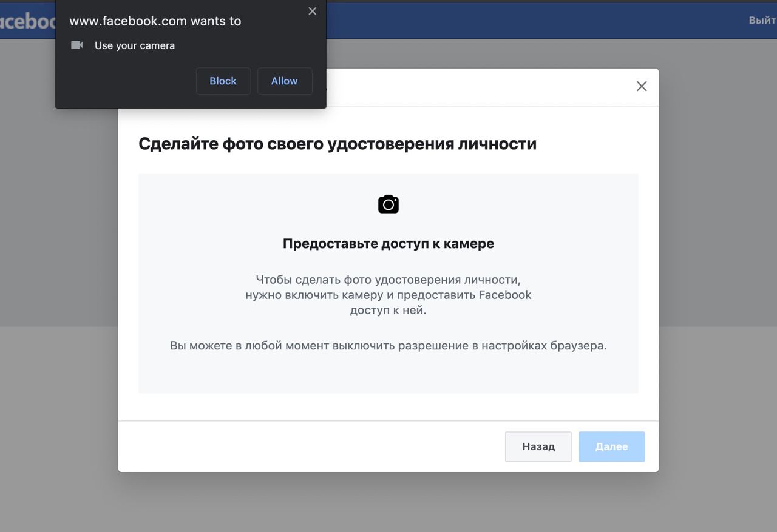Click the Назад button

tap(538, 446)
